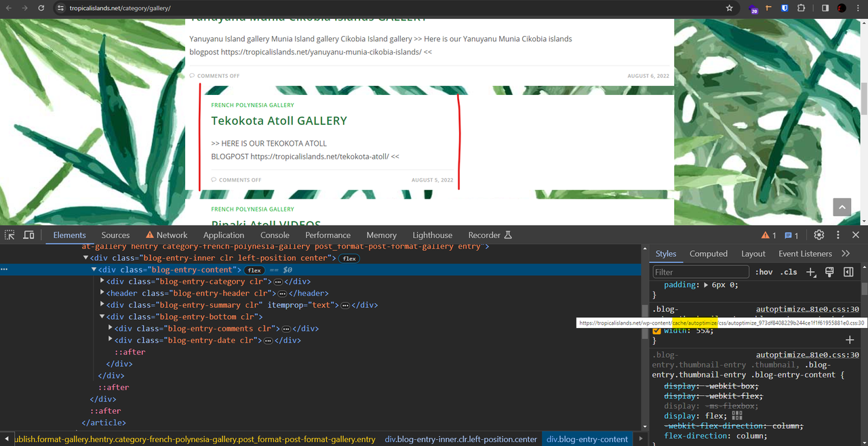Screen dimensions: 868x446
Task: Click the scroll-to-top arrow button on the page
Action: (842, 207)
